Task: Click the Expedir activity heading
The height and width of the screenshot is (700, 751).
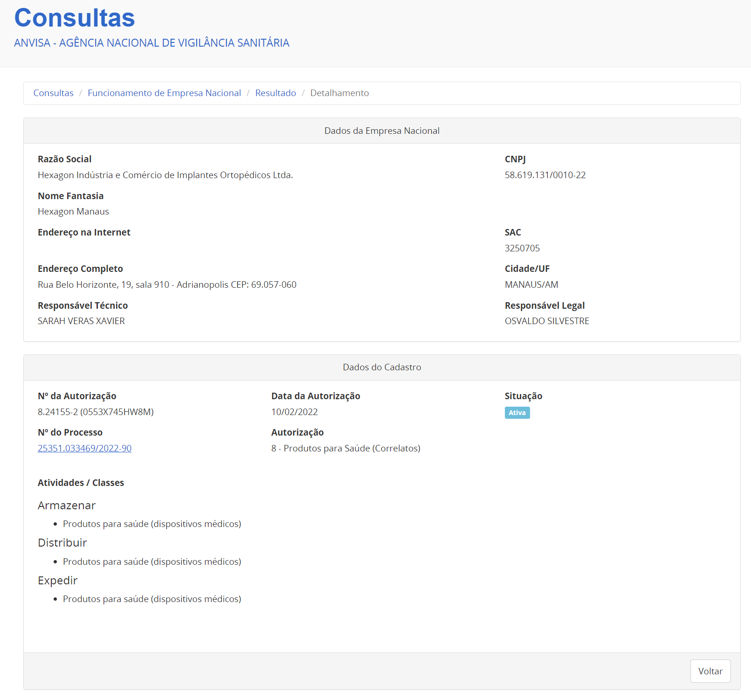Action: coord(58,581)
